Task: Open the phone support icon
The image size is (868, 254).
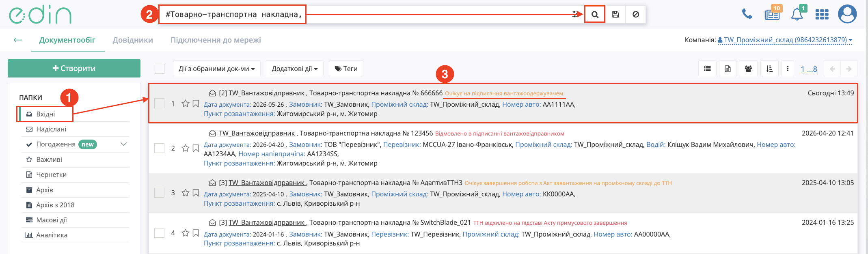Action: (x=747, y=14)
